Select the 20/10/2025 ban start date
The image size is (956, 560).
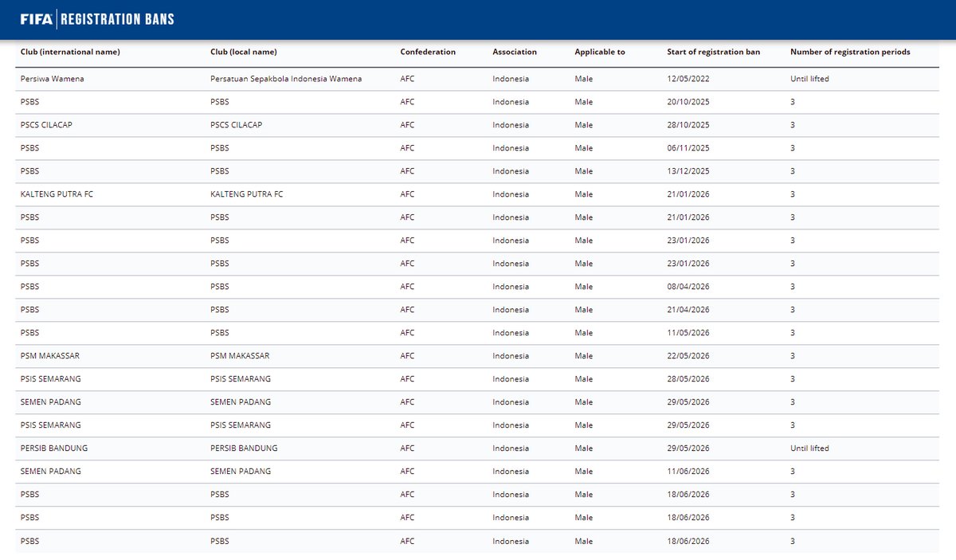688,102
